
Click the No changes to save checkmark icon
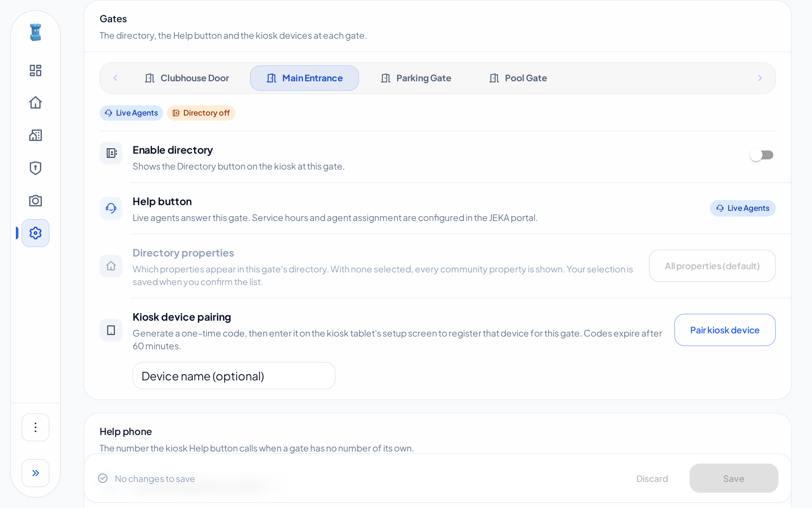[x=103, y=478]
